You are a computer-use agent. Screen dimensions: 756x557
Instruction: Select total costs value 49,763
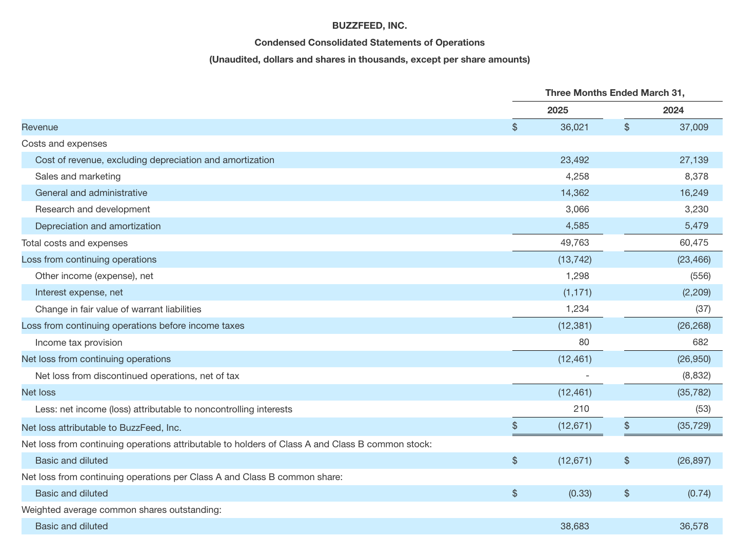click(574, 243)
